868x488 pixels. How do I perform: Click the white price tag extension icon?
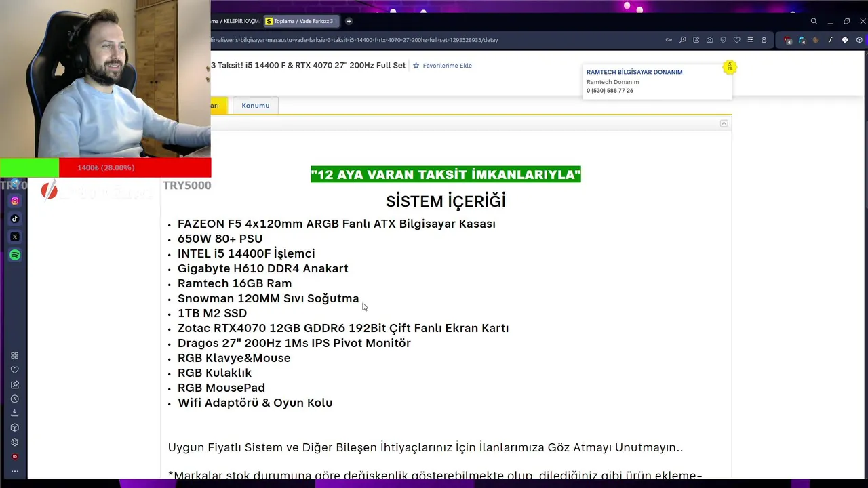tap(845, 40)
